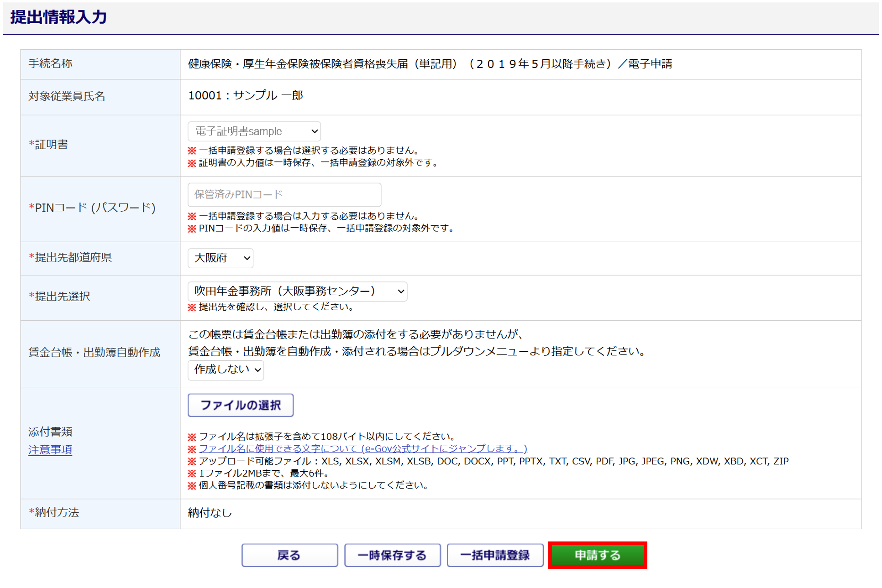Click the PINコード password input field

pyautogui.click(x=284, y=195)
